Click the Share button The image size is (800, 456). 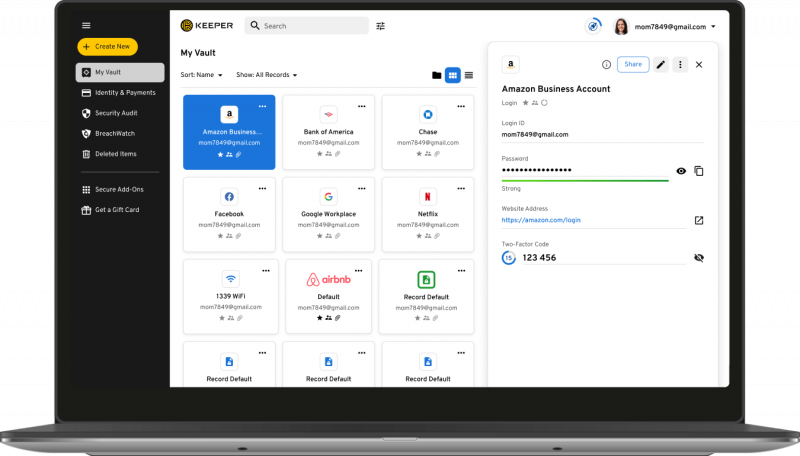(x=633, y=64)
